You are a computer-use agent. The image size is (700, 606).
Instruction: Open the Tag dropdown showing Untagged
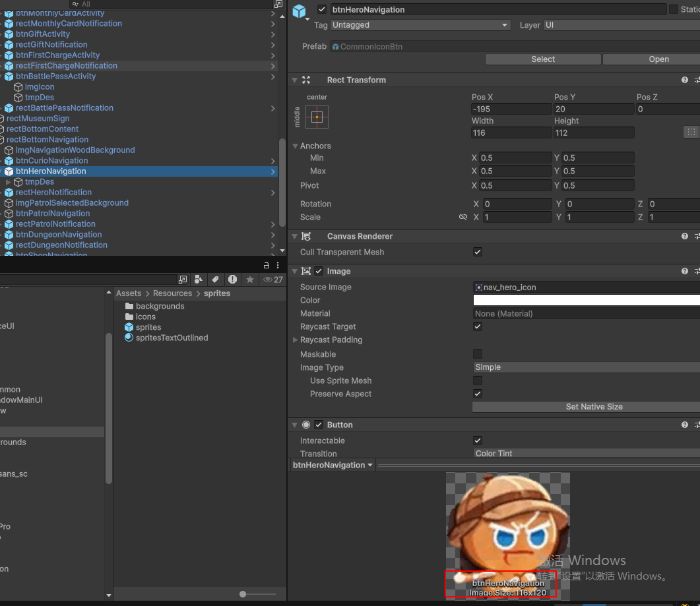point(420,25)
